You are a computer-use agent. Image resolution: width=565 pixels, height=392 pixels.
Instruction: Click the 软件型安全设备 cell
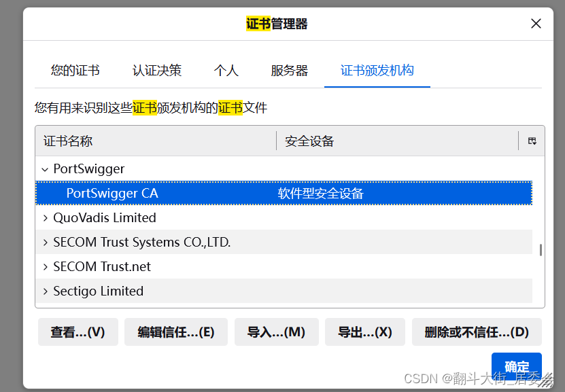[320, 194]
